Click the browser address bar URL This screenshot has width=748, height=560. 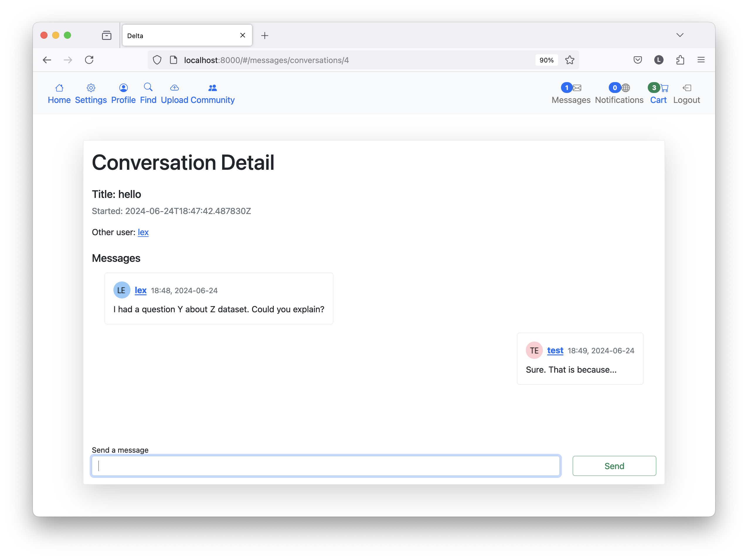pyautogui.click(x=266, y=60)
